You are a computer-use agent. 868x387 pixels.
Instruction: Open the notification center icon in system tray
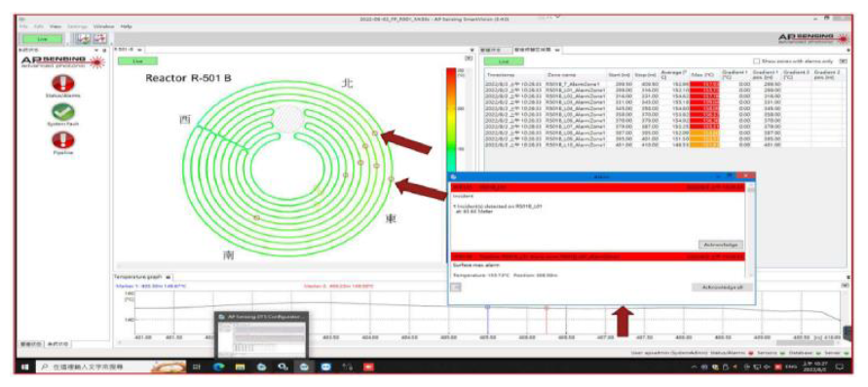839,367
